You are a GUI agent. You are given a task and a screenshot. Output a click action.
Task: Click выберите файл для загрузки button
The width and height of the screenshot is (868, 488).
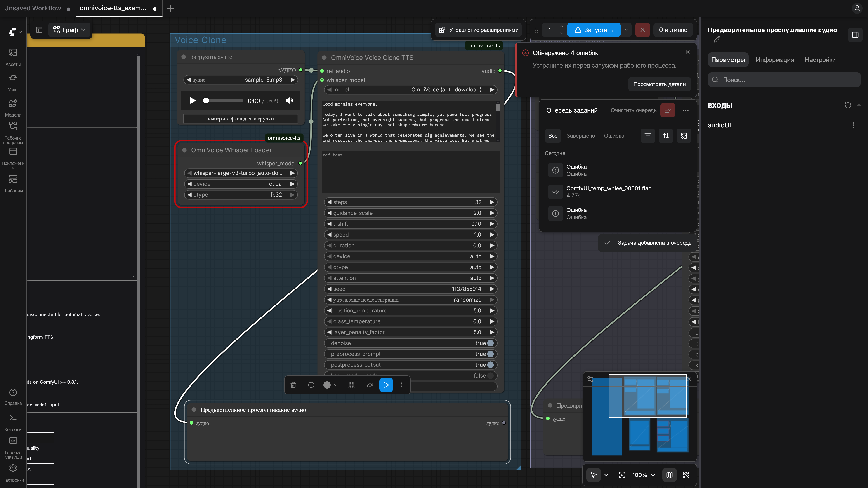tap(241, 119)
